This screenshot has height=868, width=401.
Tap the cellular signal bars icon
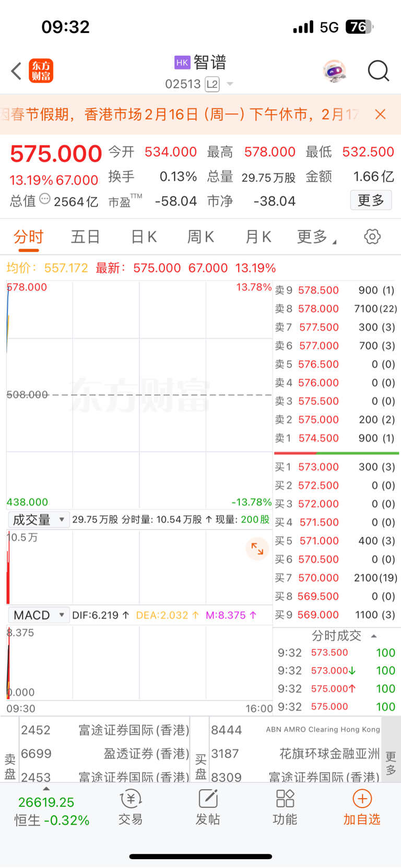(303, 27)
